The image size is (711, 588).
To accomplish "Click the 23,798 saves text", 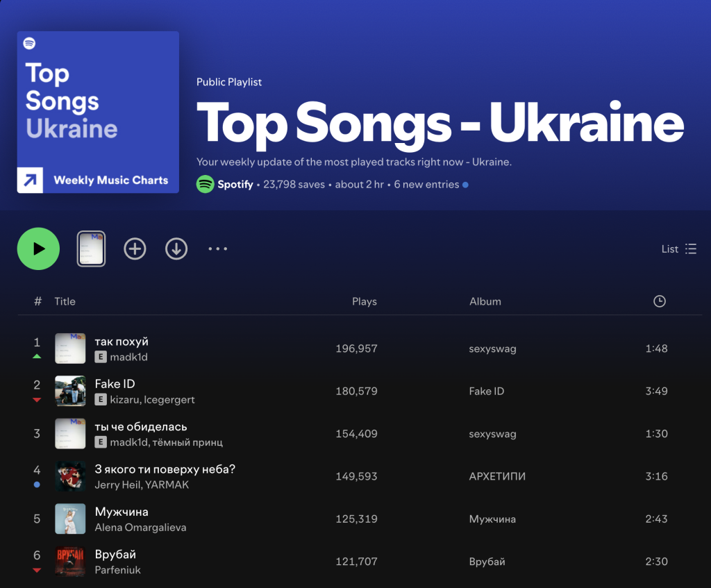I will tap(294, 185).
